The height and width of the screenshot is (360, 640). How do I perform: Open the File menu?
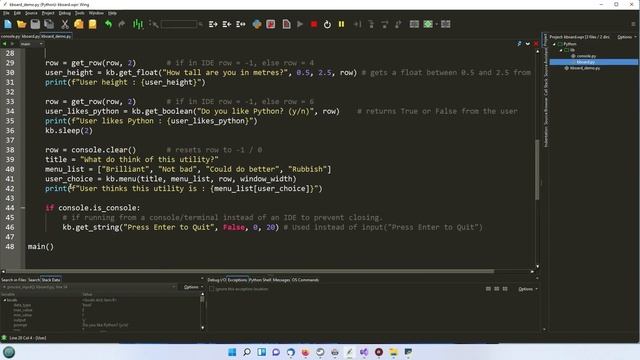[x=6, y=13]
